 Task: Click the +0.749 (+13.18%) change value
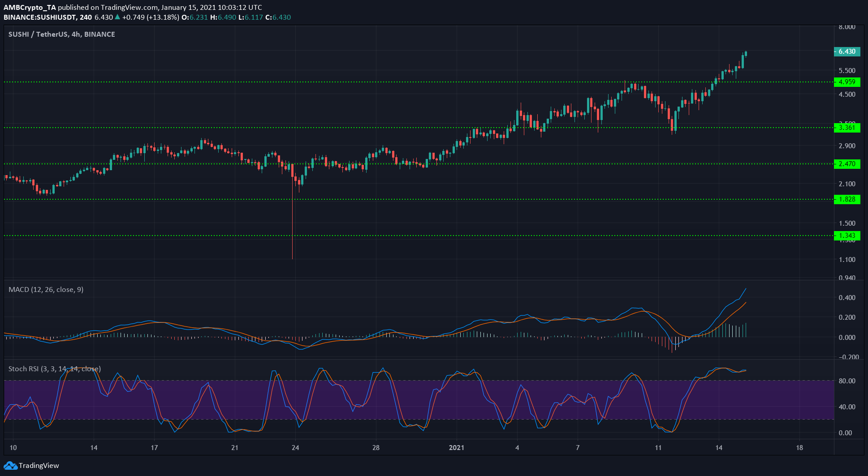point(151,17)
